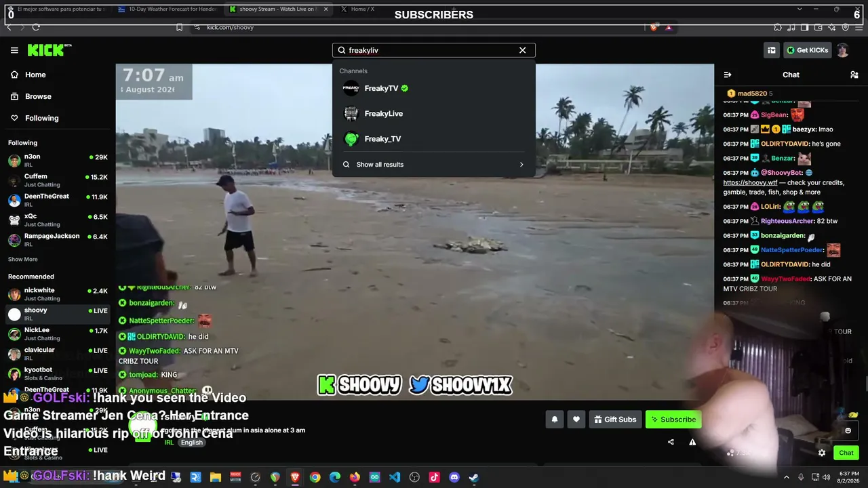The height and width of the screenshot is (488, 868).
Task: Show hidden system tray icons
Action: (x=787, y=477)
